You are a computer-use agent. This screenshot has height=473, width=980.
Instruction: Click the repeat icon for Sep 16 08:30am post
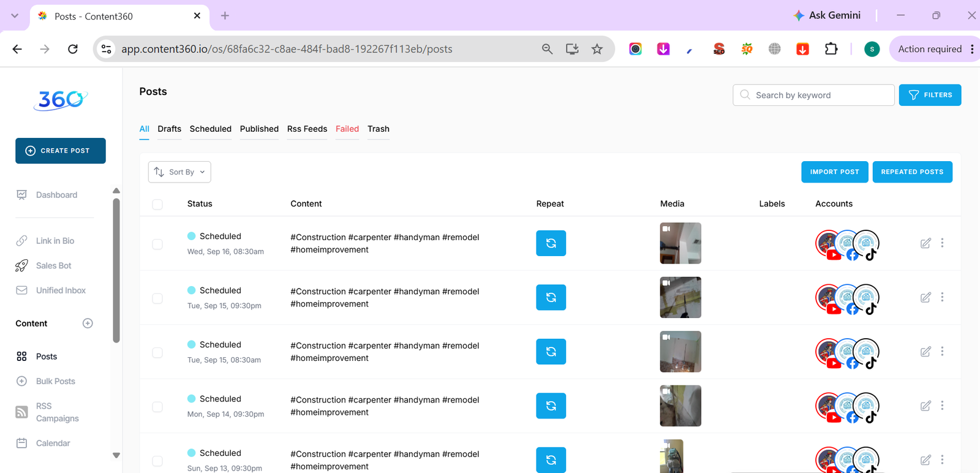click(551, 243)
